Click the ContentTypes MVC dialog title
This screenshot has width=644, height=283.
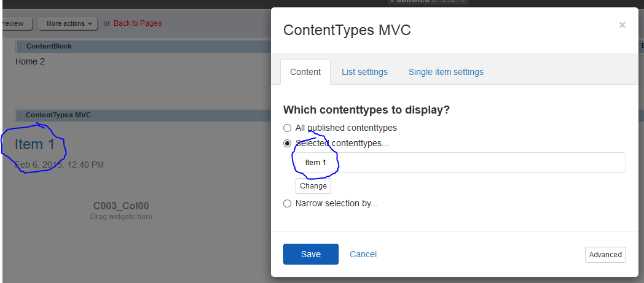point(347,30)
